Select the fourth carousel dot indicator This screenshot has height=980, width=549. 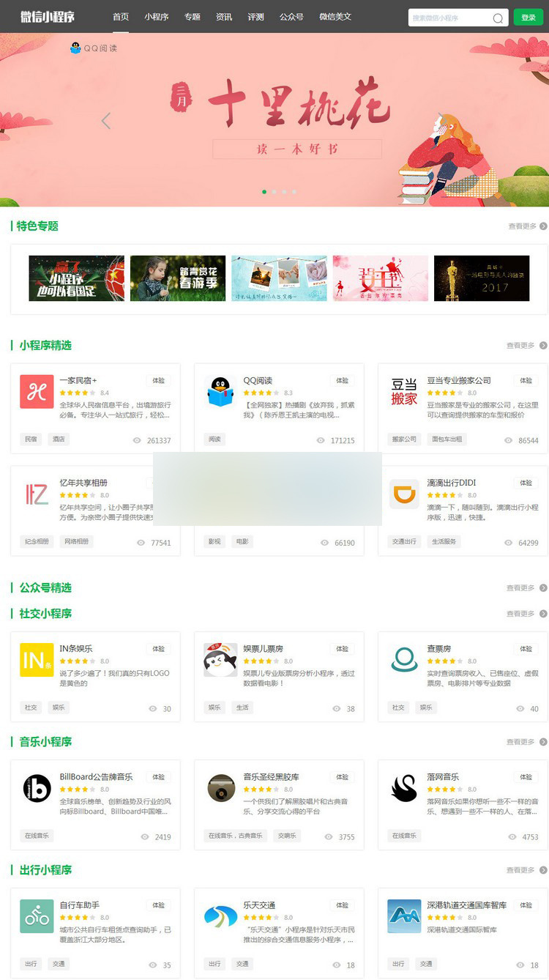pos(294,192)
